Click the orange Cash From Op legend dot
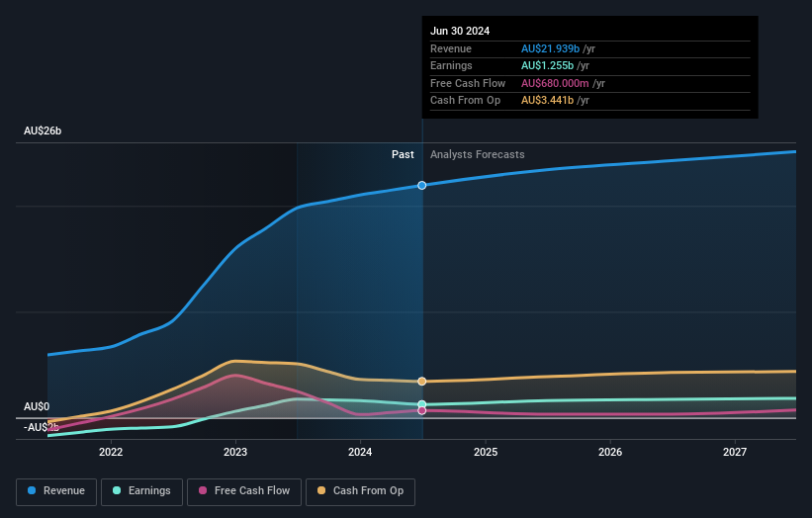This screenshot has height=518, width=812. [x=321, y=490]
